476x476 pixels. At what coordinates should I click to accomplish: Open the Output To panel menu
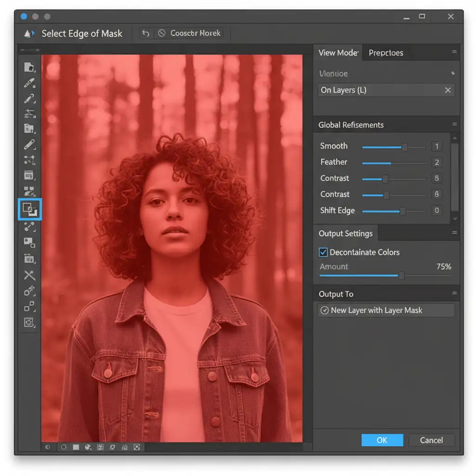[454, 294]
